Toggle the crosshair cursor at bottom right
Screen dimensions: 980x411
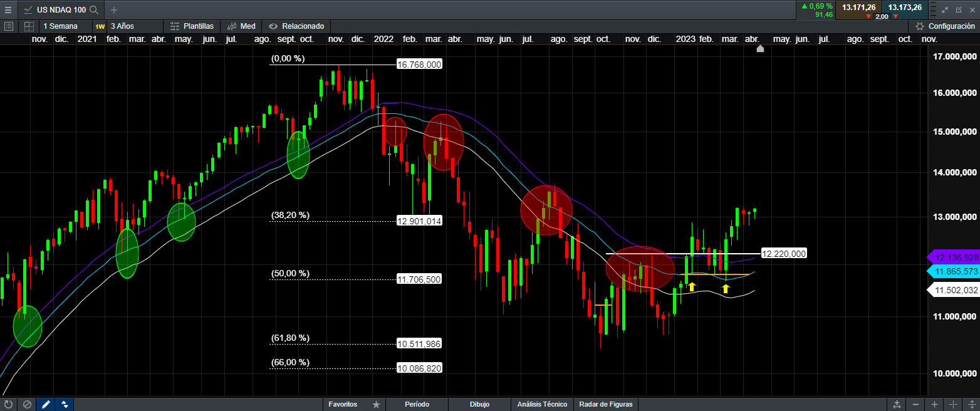tap(953, 404)
